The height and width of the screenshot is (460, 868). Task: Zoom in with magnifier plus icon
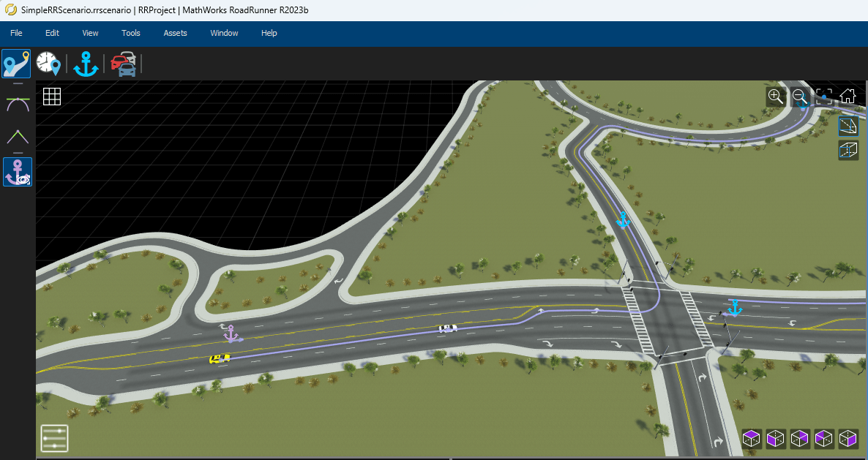(775, 97)
